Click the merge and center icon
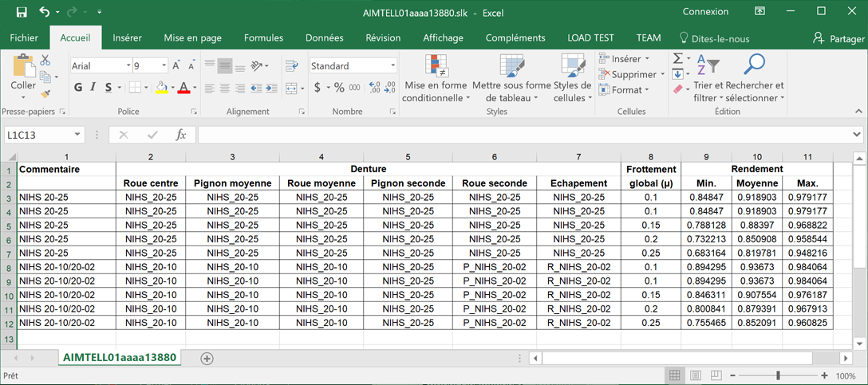Image resolution: width=868 pixels, height=385 pixels. point(292,88)
